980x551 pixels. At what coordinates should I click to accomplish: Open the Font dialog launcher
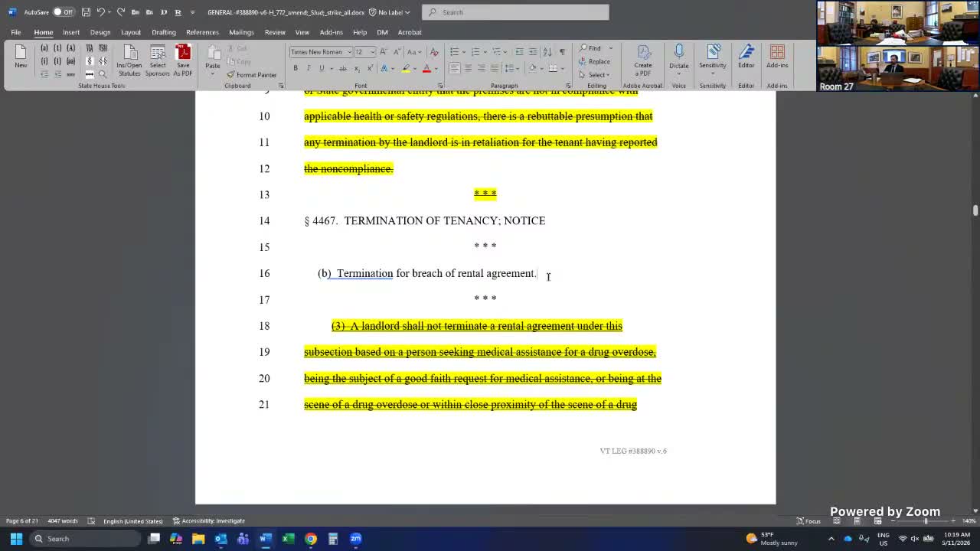click(439, 86)
